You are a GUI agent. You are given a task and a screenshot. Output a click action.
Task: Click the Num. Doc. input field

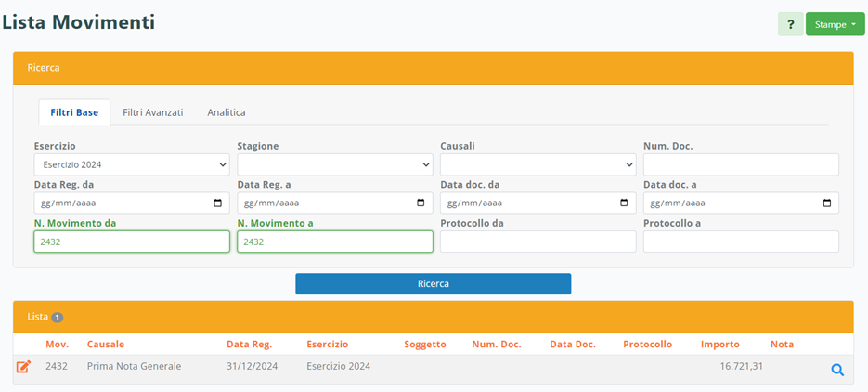point(740,164)
